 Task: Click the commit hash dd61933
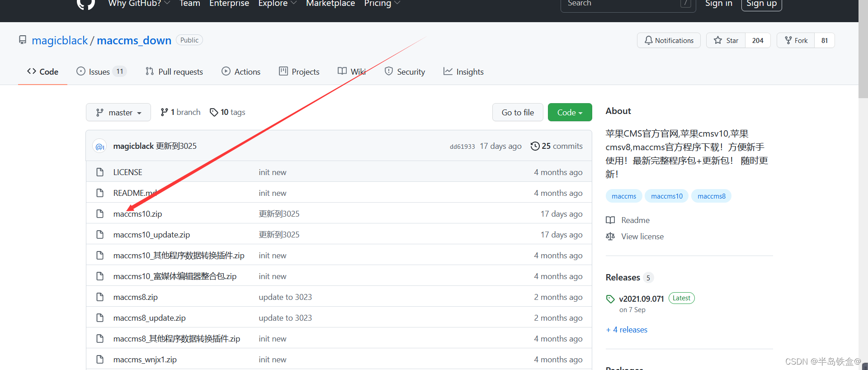pos(462,147)
